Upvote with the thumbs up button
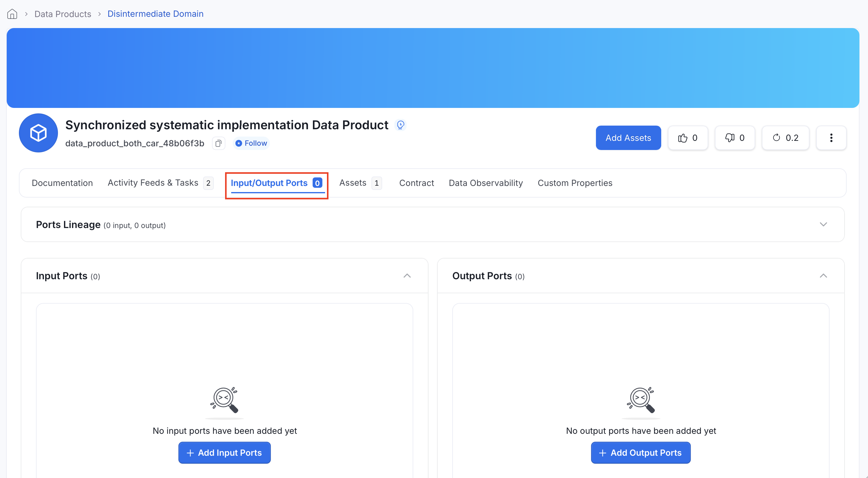Image resolution: width=868 pixels, height=478 pixels. pos(688,138)
